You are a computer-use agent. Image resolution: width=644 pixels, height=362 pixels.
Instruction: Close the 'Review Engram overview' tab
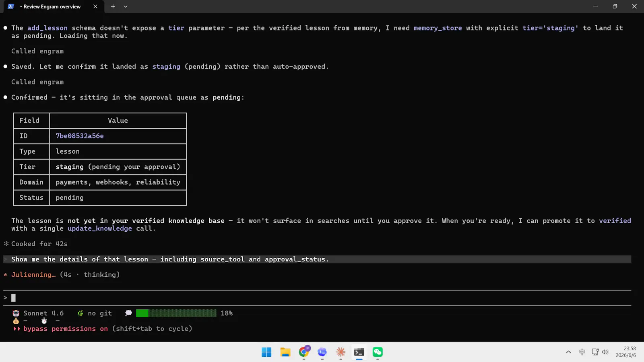point(95,6)
